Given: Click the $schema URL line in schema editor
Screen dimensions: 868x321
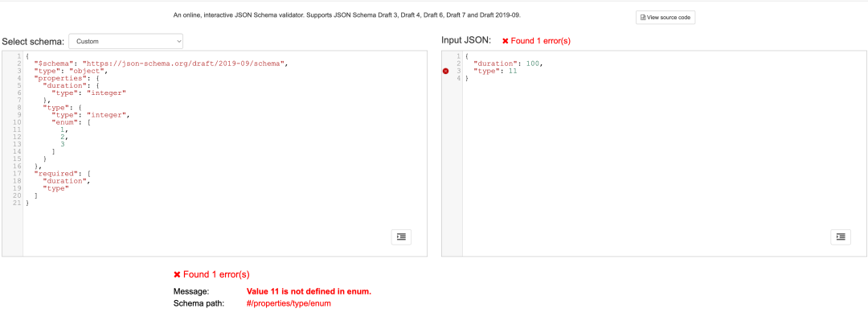Looking at the screenshot, I should (162, 64).
